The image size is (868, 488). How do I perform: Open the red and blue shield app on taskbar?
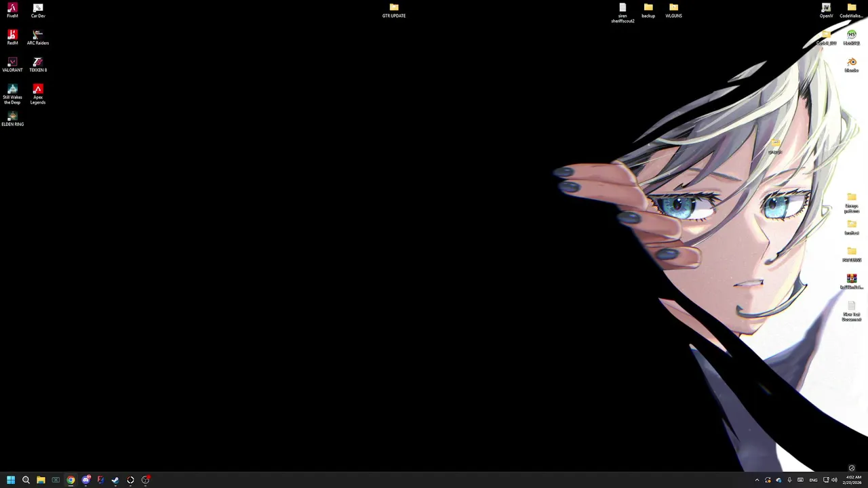click(x=100, y=480)
